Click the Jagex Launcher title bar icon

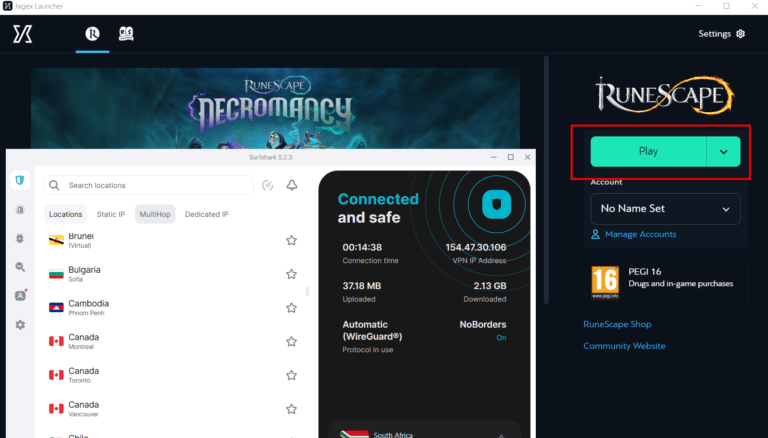coord(7,6)
